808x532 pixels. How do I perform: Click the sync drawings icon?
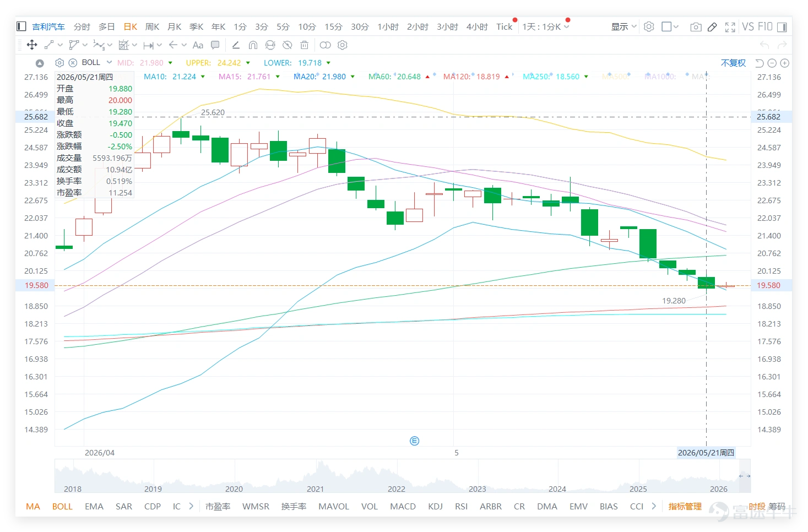point(270,45)
